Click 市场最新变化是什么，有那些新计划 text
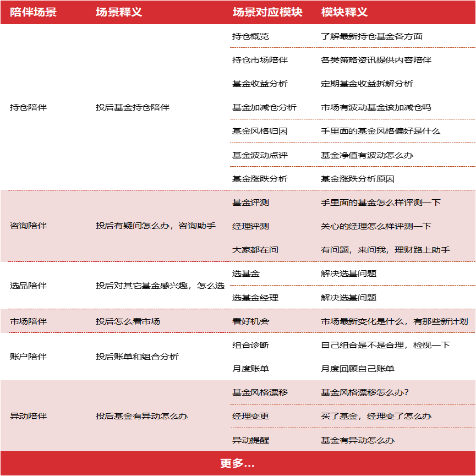The width and height of the screenshot is (476, 476). point(395,321)
